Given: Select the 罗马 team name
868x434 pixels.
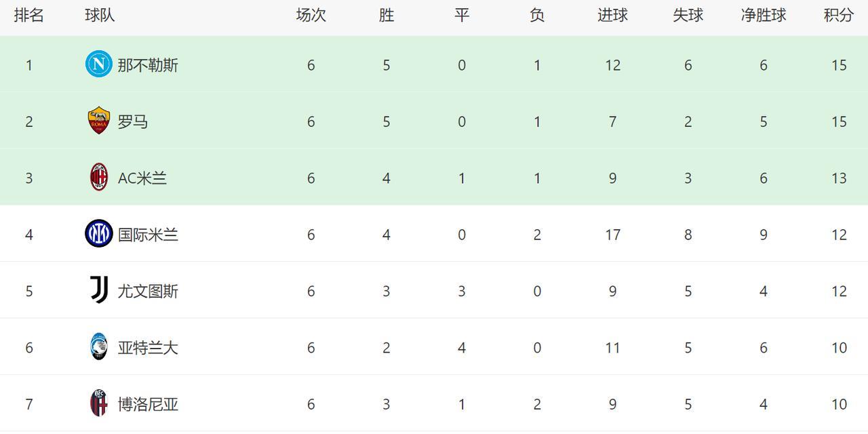Looking at the screenshot, I should click(x=133, y=121).
